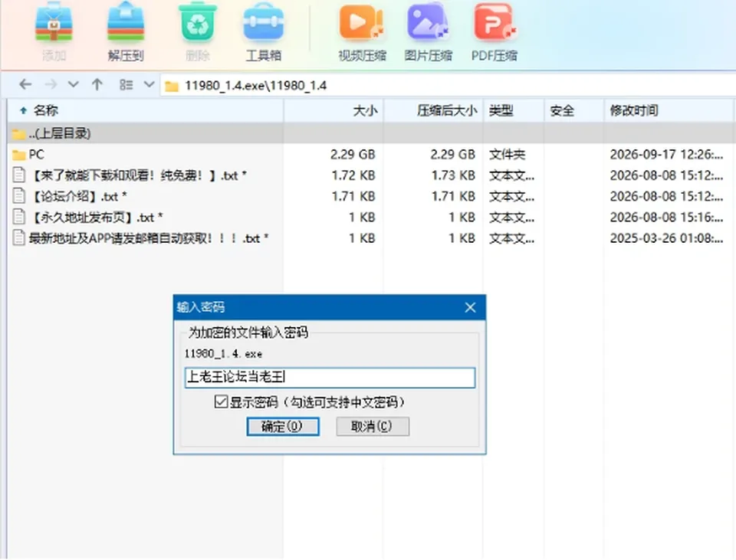Click the PC folder icon
Screen dimensions: 736x560
pos(18,155)
